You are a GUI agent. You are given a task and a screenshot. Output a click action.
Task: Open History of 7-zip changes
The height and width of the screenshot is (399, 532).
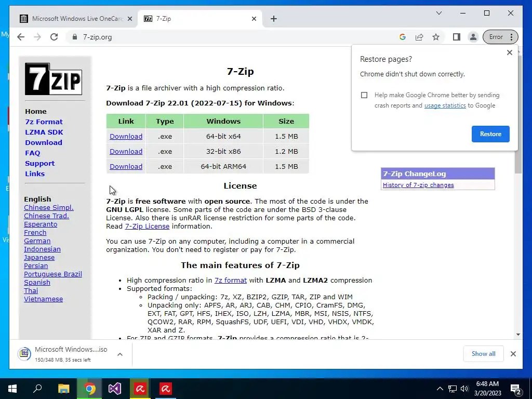tap(418, 185)
